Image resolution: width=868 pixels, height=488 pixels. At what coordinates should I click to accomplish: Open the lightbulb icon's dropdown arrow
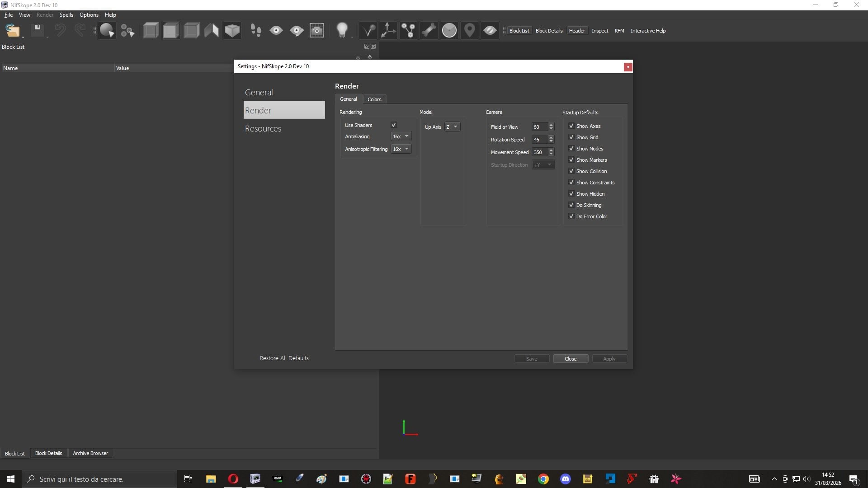pos(352,37)
